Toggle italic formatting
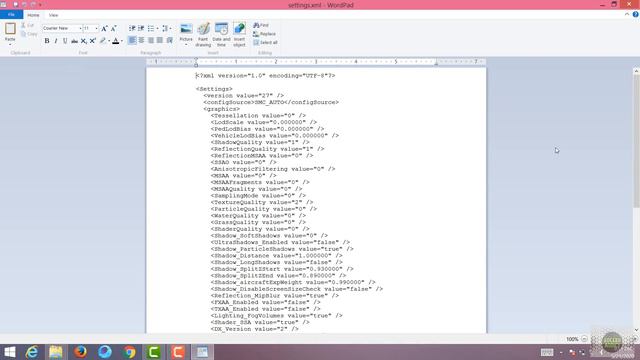Image resolution: width=640 pixels, height=360 pixels. (x=56, y=41)
